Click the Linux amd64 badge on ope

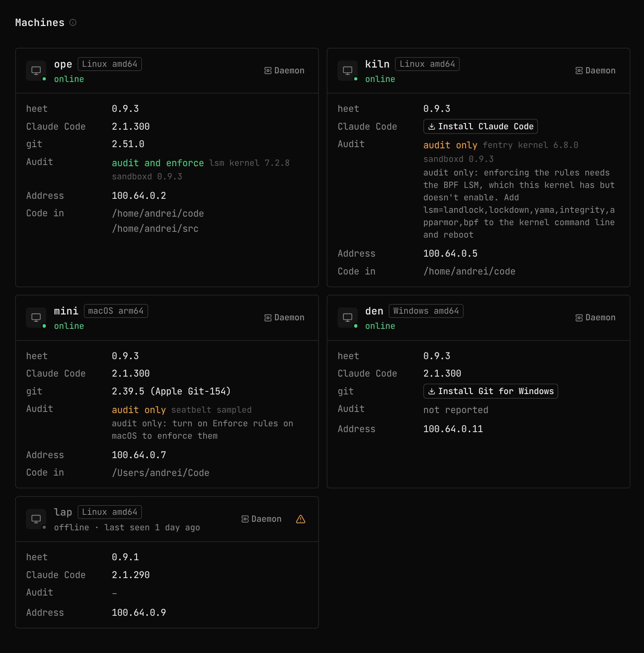tap(110, 64)
